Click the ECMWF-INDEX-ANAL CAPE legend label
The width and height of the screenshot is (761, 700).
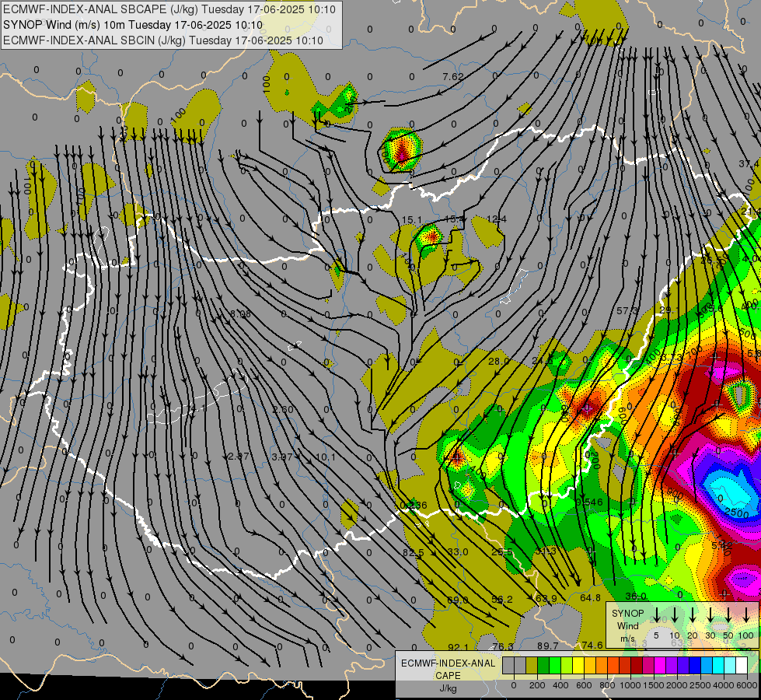point(448,669)
